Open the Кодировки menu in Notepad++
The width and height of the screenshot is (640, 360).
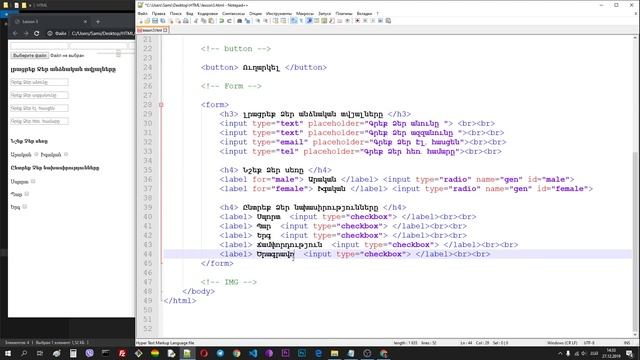(208, 13)
